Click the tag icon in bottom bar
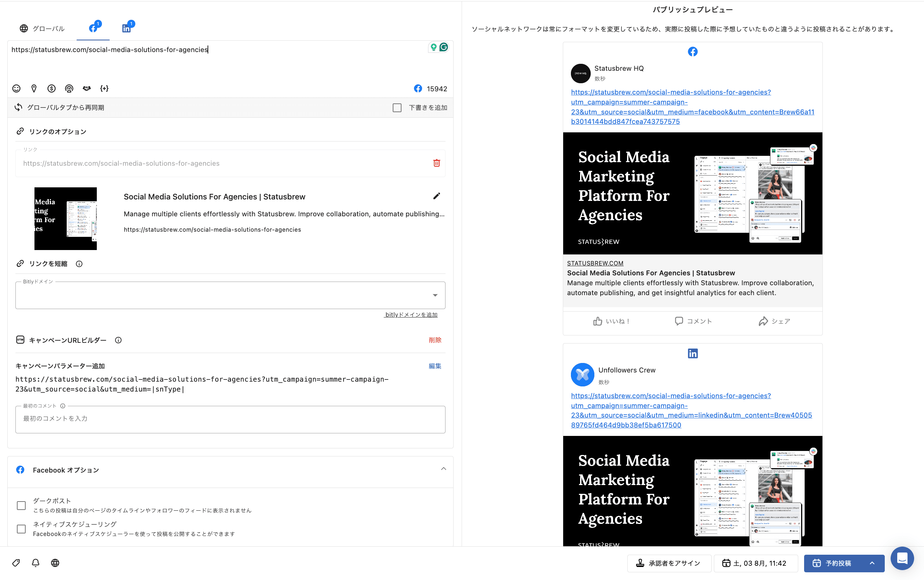 (x=16, y=563)
